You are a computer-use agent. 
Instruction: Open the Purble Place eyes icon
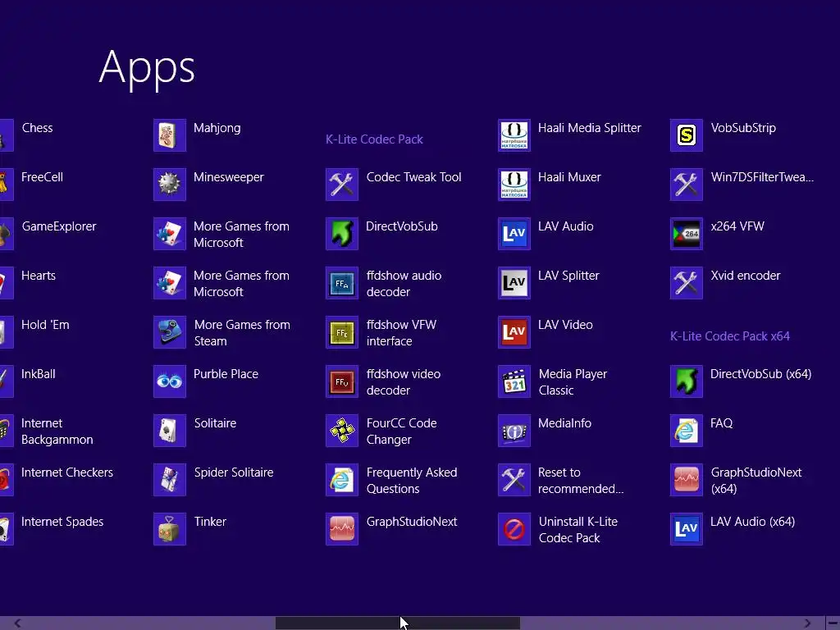coord(169,381)
